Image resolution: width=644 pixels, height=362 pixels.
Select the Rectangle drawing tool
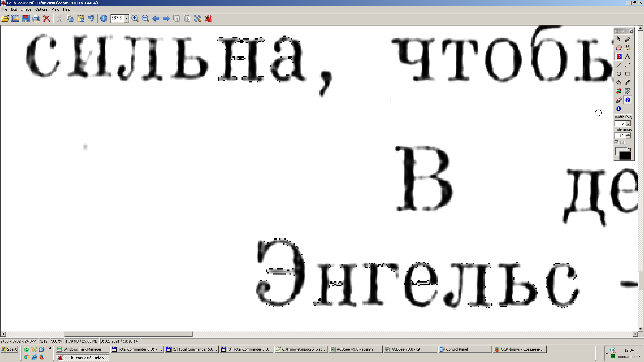click(628, 74)
